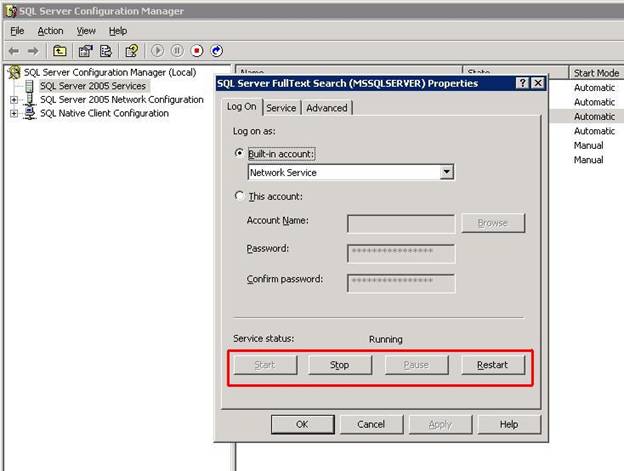Click the Account Name input field
624x471 pixels.
point(401,224)
